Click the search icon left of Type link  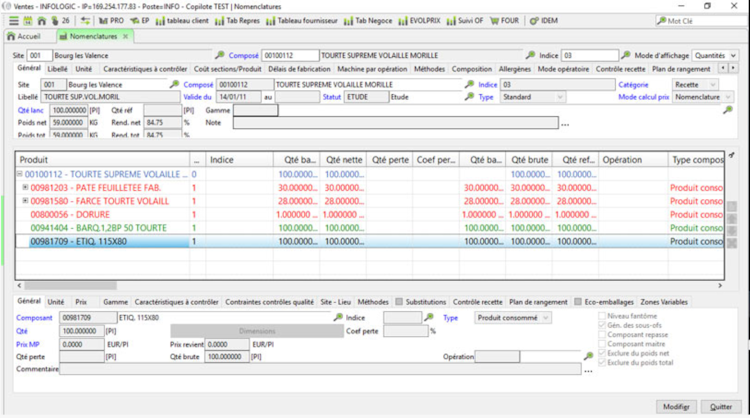click(x=470, y=97)
